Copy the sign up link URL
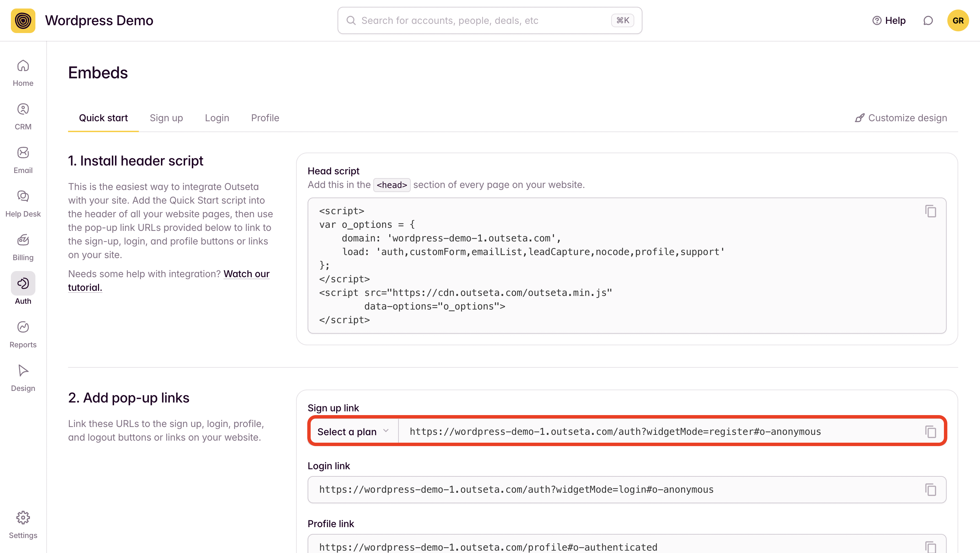 [x=930, y=431]
